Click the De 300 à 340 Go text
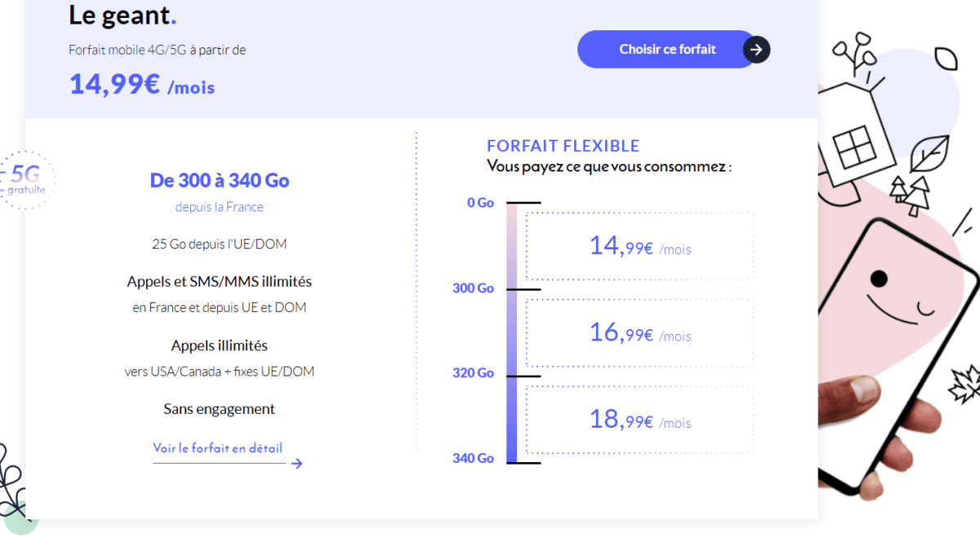The height and width of the screenshot is (551, 980). tap(220, 180)
